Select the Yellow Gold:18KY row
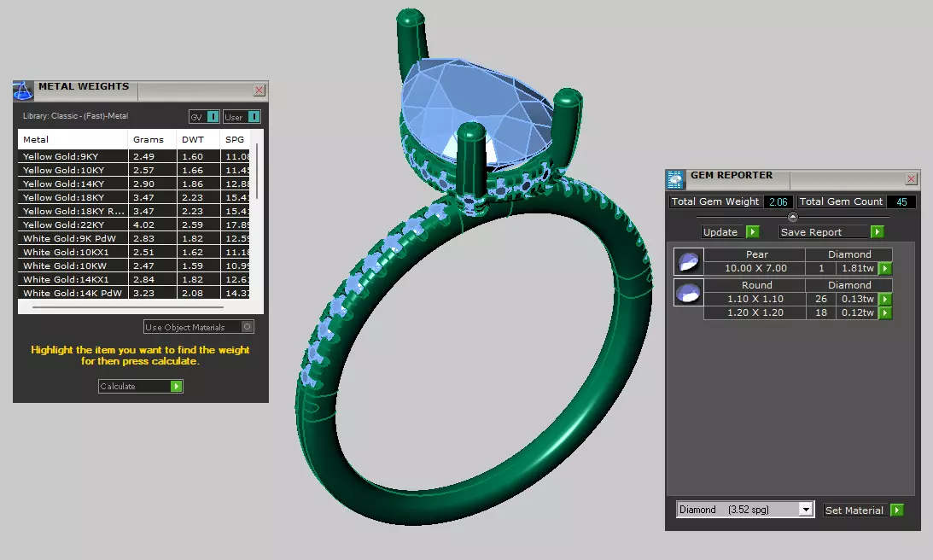Screen dimensions: 933x560 [x=134, y=197]
